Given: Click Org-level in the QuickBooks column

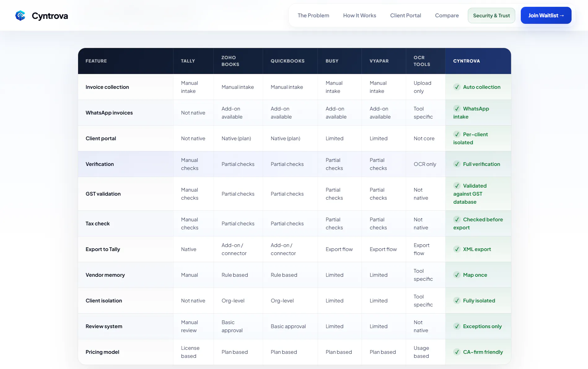Looking at the screenshot, I should pos(282,301).
